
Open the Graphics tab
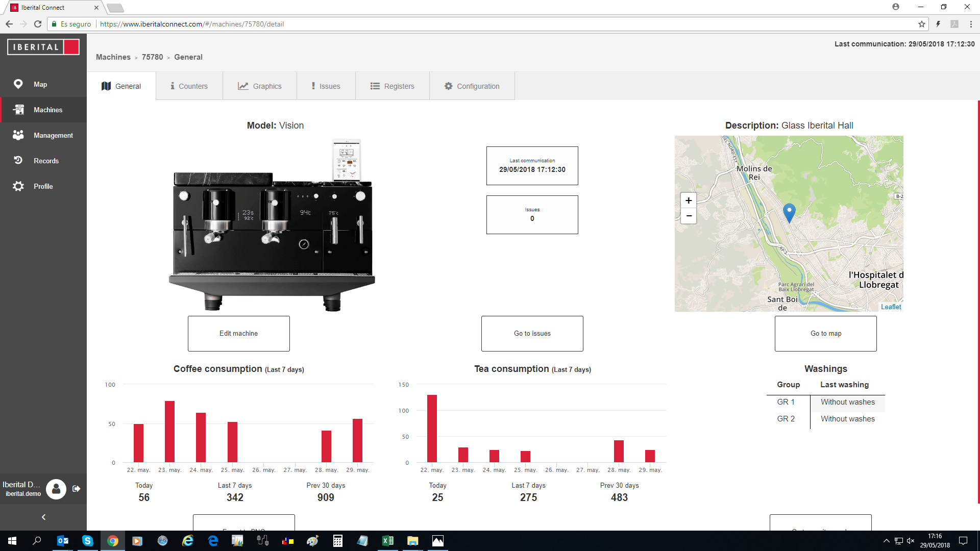tap(259, 86)
